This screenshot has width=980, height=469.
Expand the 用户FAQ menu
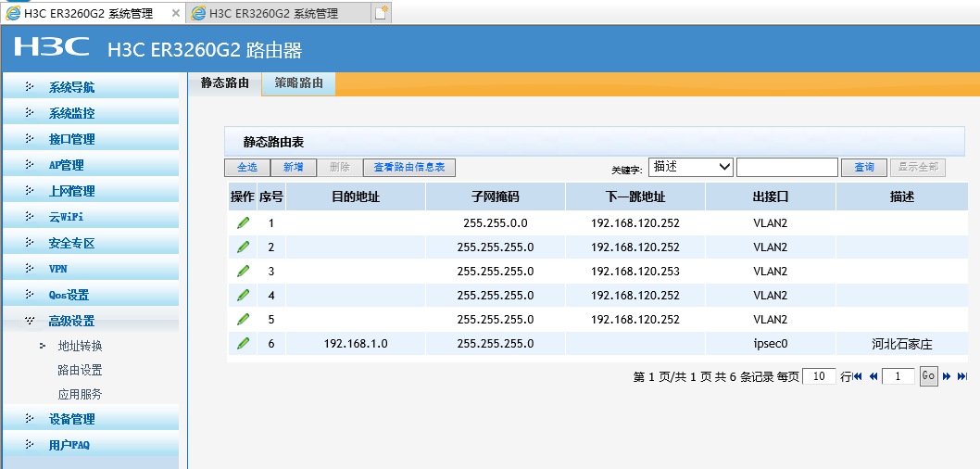coord(92,445)
